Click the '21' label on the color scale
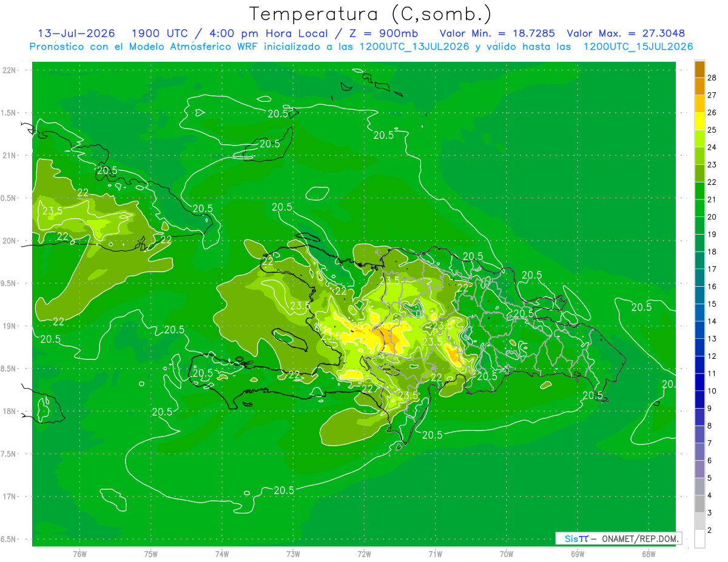The width and height of the screenshot is (728, 562). click(x=713, y=199)
